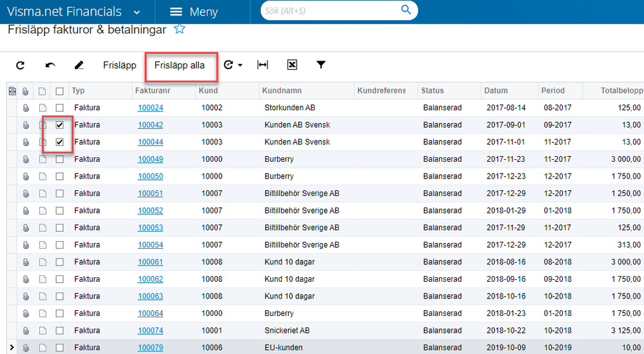Click paperclip attachment icon in header row
Viewport: 644px width, 354px height.
tap(26, 91)
